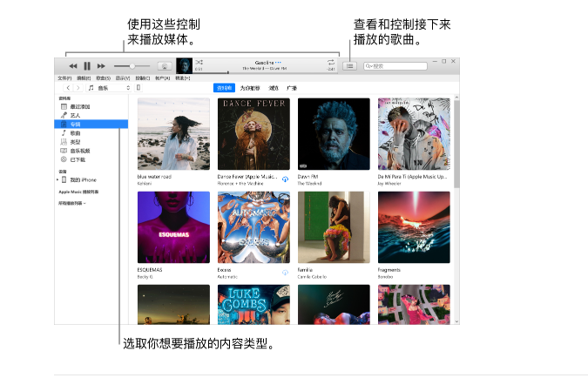Open 歌曲 in the sidebar
The height and width of the screenshot is (378, 588).
click(91, 133)
